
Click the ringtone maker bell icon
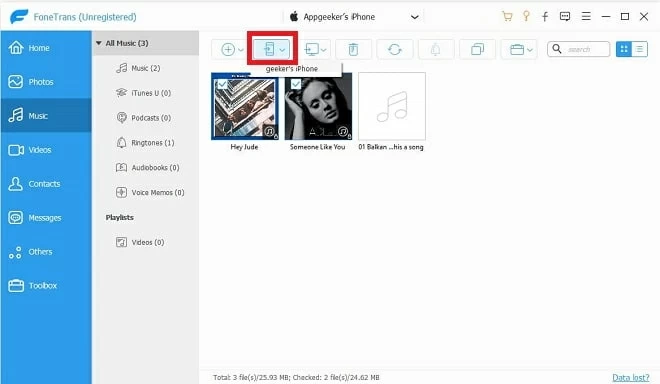tap(436, 50)
